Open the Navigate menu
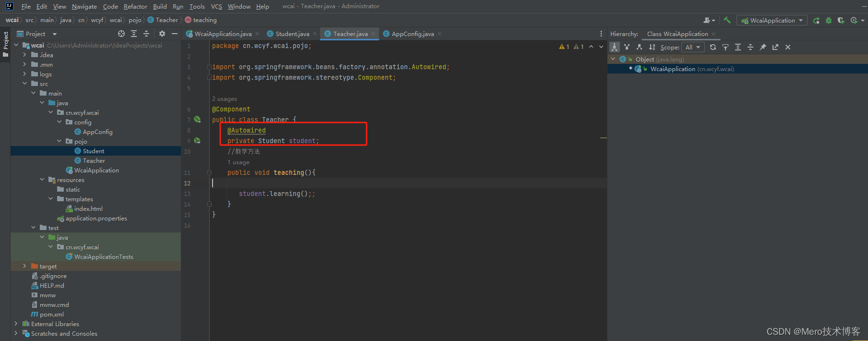The height and width of the screenshot is (341, 868). point(84,6)
